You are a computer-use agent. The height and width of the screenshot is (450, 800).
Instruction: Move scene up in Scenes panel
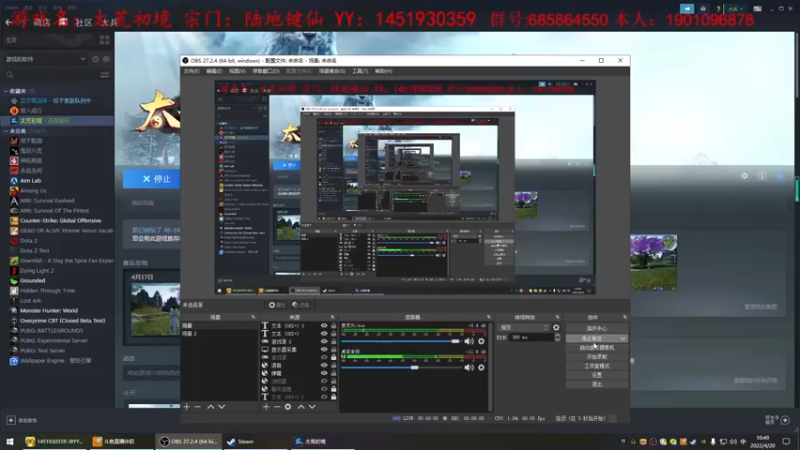pos(211,407)
